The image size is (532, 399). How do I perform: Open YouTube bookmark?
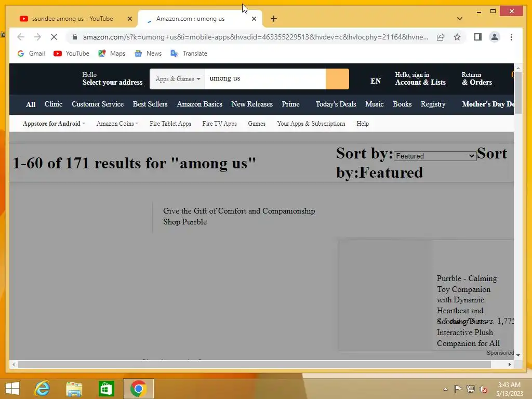coord(71,54)
